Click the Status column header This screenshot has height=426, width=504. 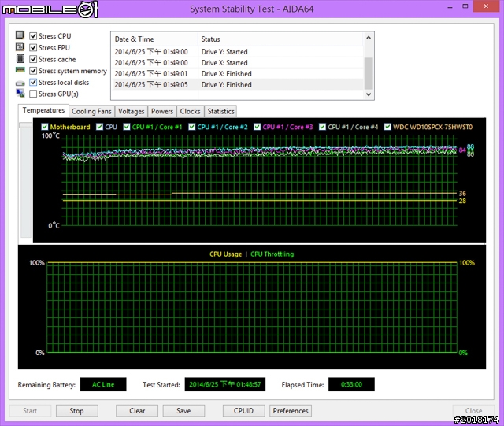[x=281, y=39]
